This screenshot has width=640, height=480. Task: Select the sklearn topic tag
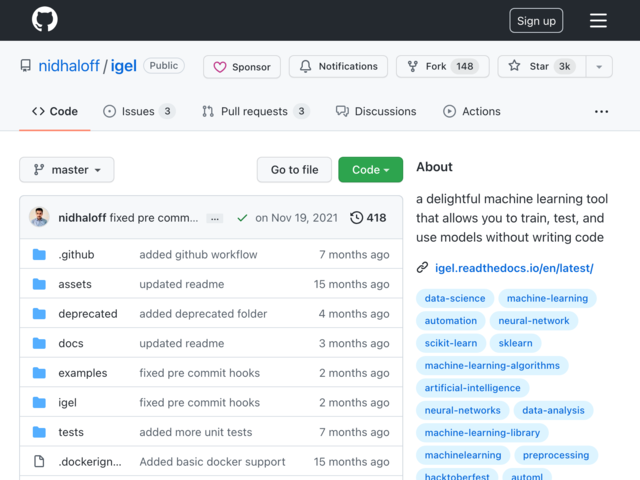pos(516,343)
